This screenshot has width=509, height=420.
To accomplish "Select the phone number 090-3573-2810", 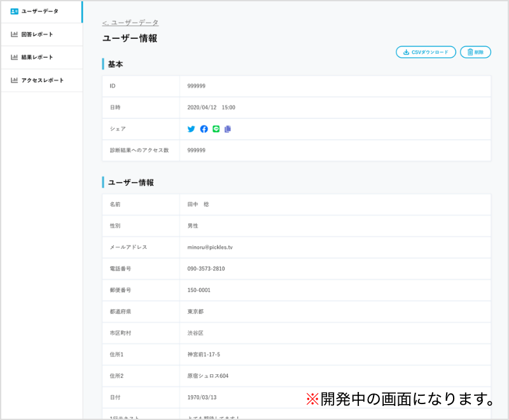I will pyautogui.click(x=206, y=269).
